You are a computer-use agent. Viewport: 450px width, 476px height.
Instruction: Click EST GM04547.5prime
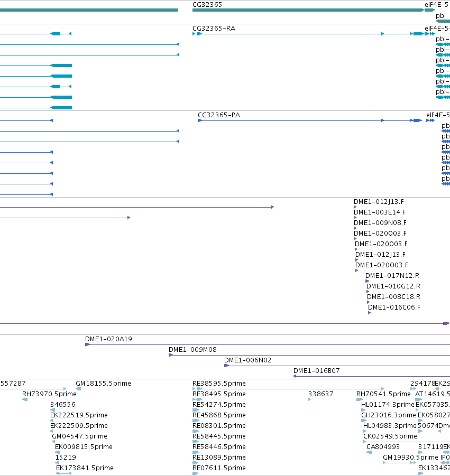coord(80,436)
